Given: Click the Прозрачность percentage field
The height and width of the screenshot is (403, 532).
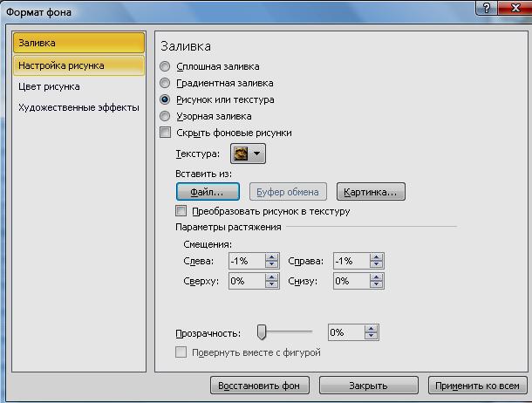Looking at the screenshot, I should (x=346, y=332).
